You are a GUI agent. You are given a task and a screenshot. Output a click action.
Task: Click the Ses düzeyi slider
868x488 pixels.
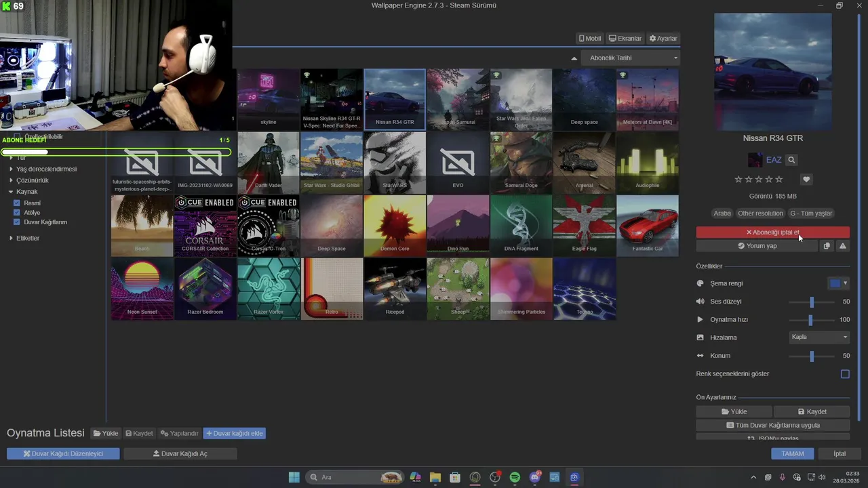811,302
